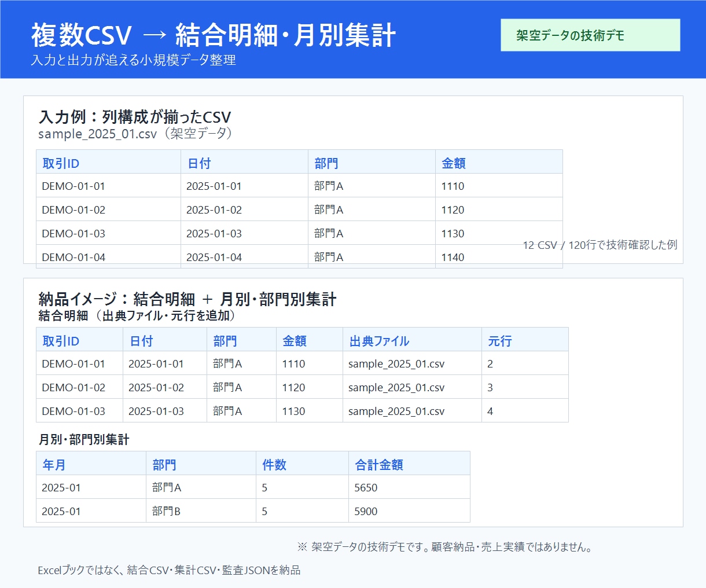Click amount 1120 in the input table
The height and width of the screenshot is (588, 706).
[x=453, y=210]
